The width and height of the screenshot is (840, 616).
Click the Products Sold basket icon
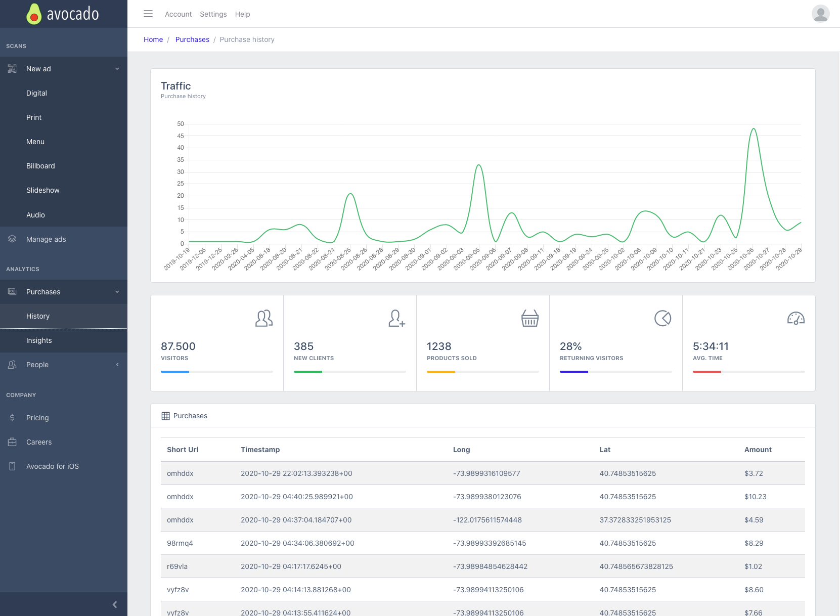530,318
